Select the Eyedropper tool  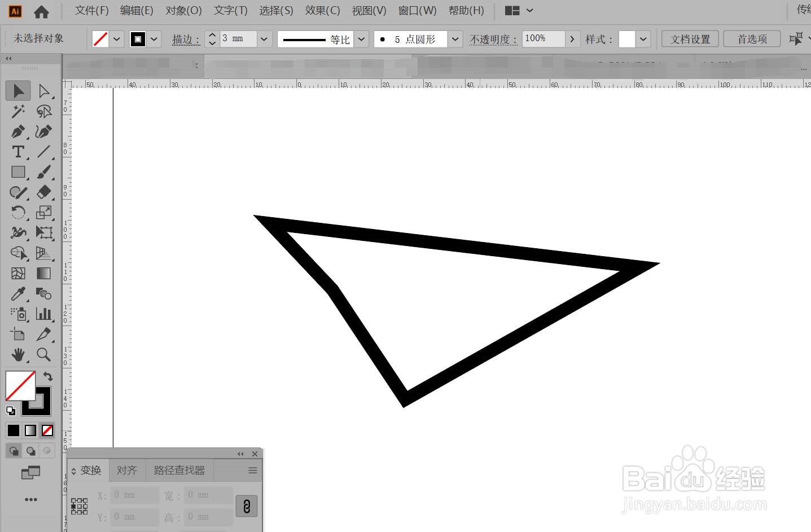point(18,293)
